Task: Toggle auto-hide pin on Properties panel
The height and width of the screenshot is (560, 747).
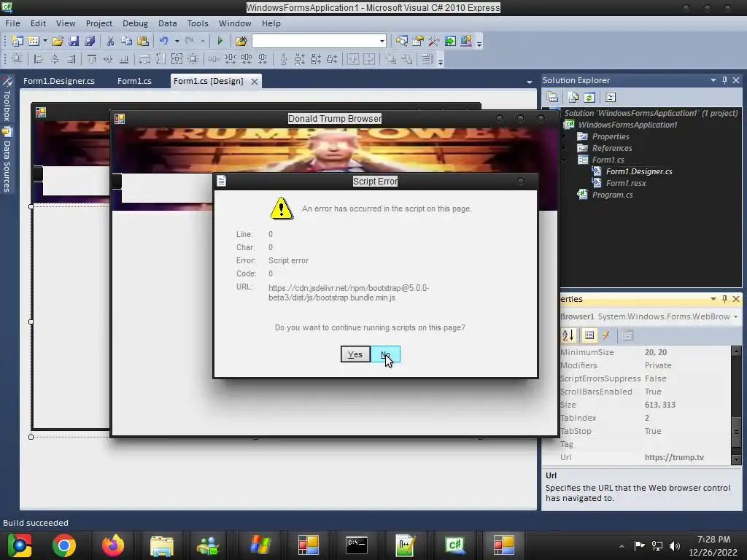Action: (x=724, y=299)
